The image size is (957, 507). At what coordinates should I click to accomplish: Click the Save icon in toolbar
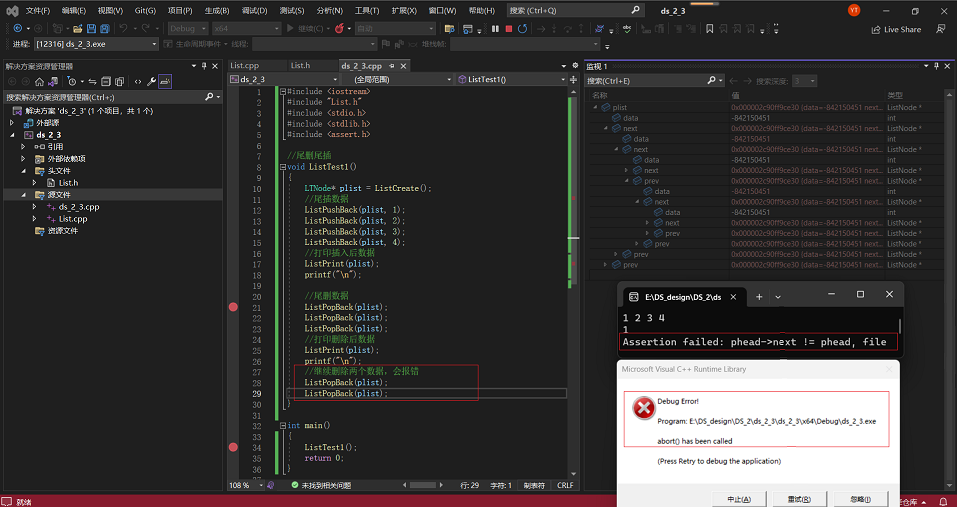tap(91, 29)
